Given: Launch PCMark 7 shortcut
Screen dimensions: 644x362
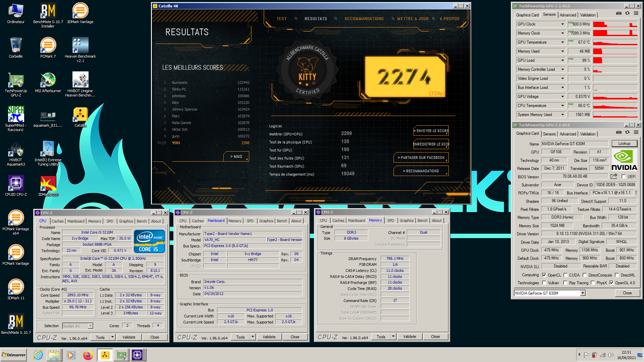Looking at the screenshot, I should pos(48,48).
